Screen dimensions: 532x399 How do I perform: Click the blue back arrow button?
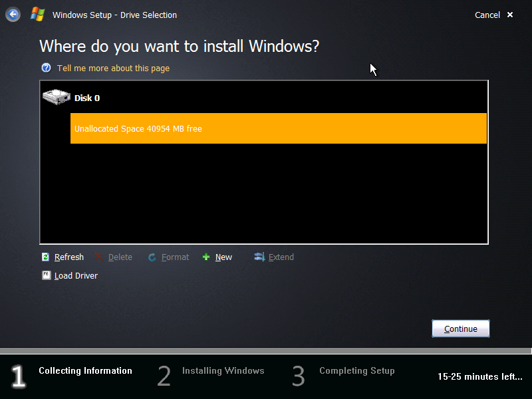13,15
